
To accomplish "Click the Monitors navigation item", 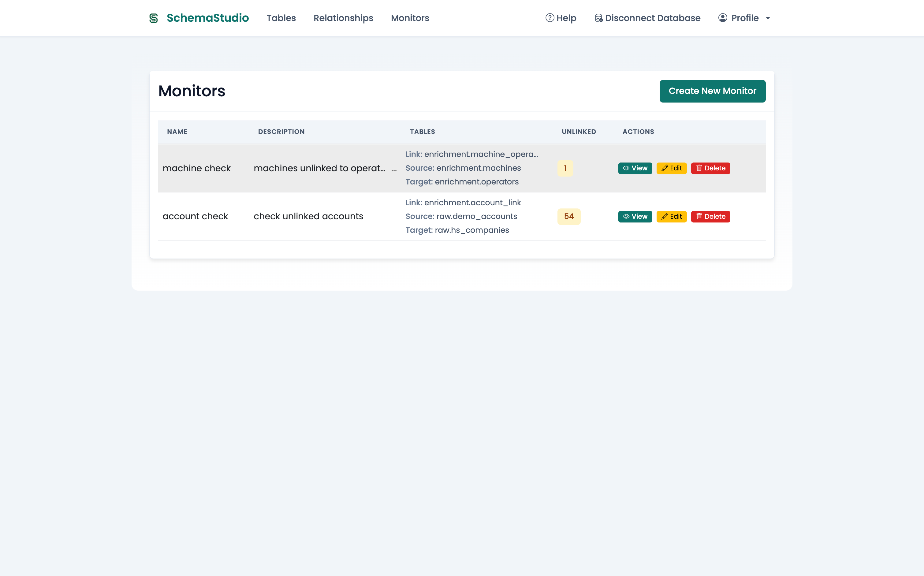I will click(410, 18).
